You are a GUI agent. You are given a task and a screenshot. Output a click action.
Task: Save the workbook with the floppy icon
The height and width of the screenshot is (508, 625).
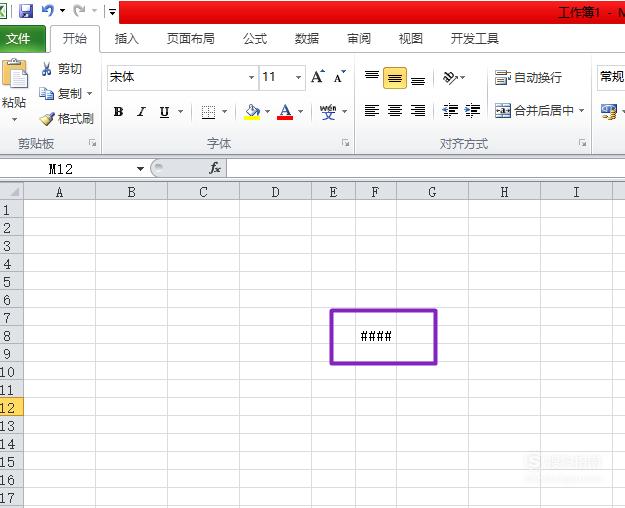click(26, 11)
